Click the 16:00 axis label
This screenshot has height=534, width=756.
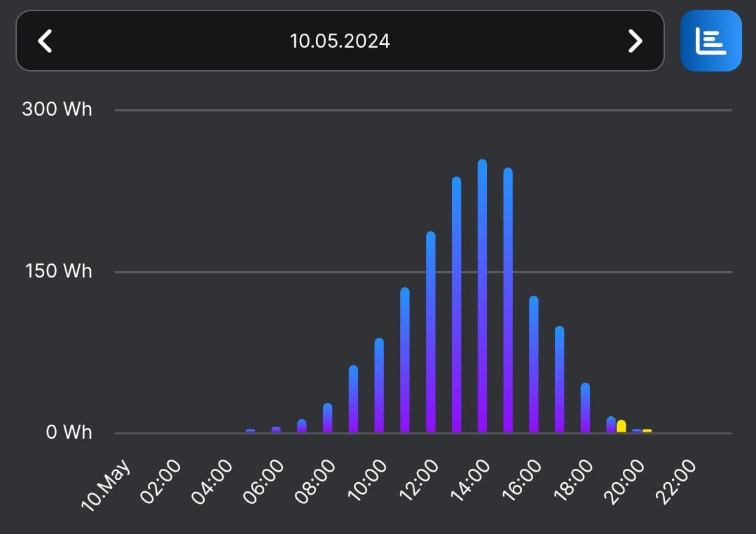[x=522, y=481]
